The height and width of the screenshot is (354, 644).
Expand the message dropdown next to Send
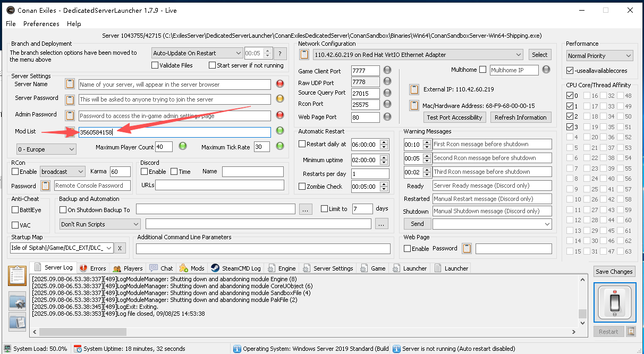click(493, 224)
